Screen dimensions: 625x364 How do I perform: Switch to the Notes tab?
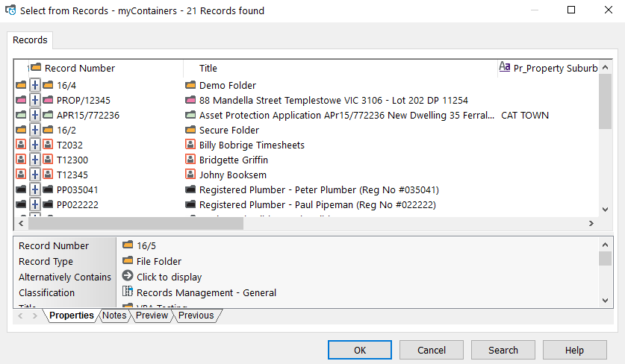[x=114, y=316]
